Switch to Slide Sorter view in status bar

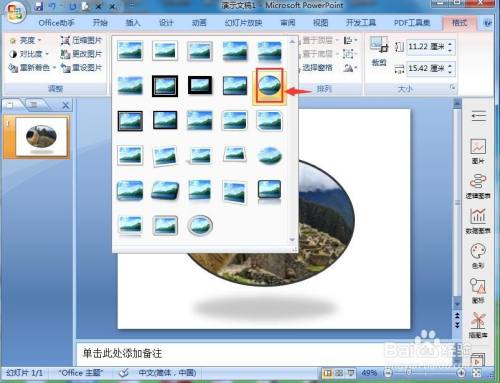coord(339,373)
